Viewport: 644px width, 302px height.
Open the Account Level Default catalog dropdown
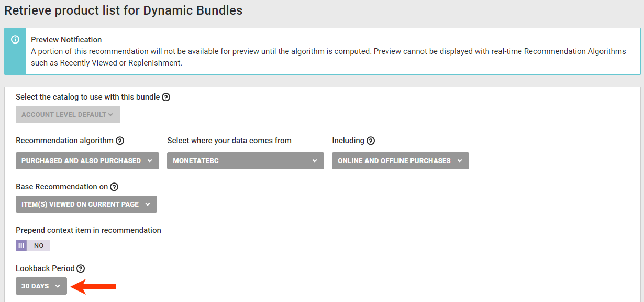point(68,115)
